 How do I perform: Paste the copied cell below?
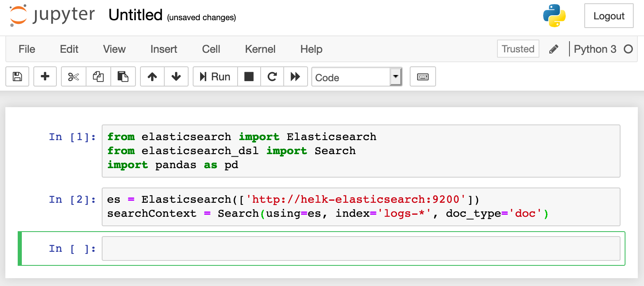(124, 77)
